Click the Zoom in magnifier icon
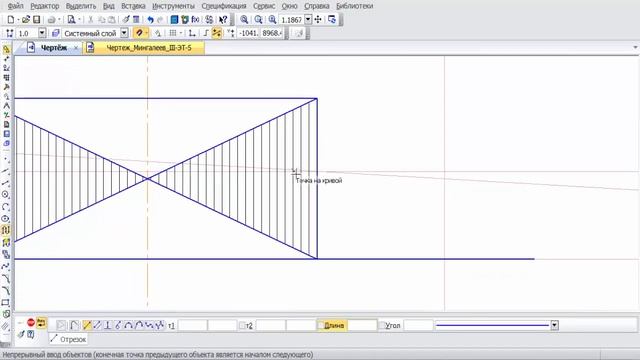The height and width of the screenshot is (360, 640). [x=244, y=19]
